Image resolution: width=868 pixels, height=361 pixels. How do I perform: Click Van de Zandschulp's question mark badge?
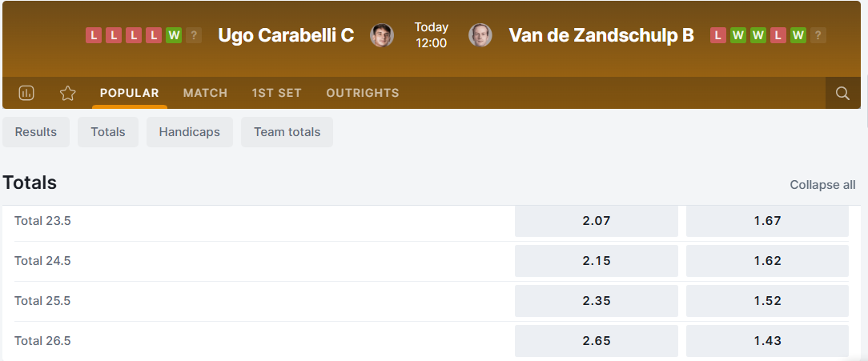point(818,35)
